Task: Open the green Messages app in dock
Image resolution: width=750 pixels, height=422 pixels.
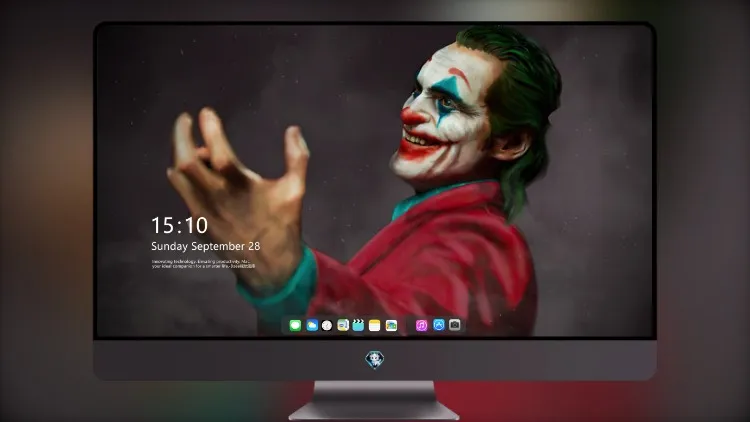Action: [295, 325]
